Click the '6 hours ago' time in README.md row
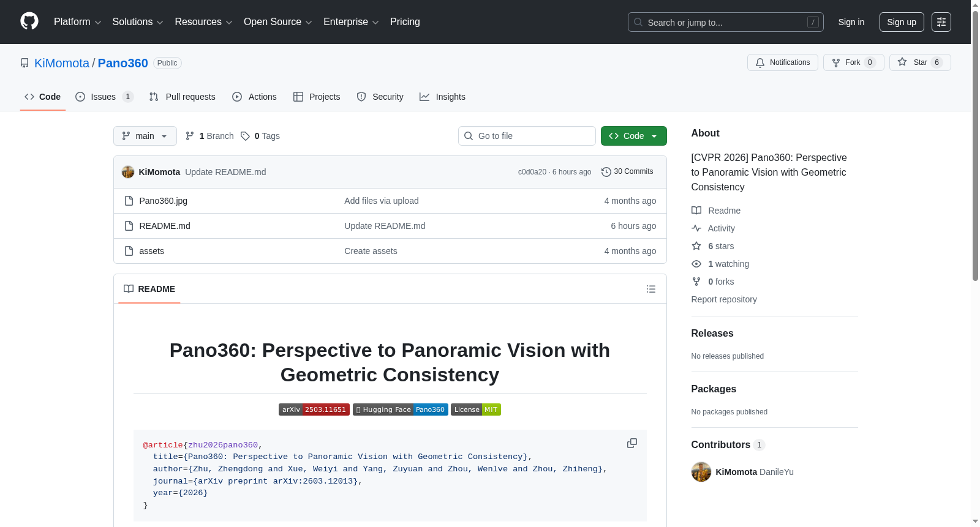980x527 pixels. coord(633,226)
